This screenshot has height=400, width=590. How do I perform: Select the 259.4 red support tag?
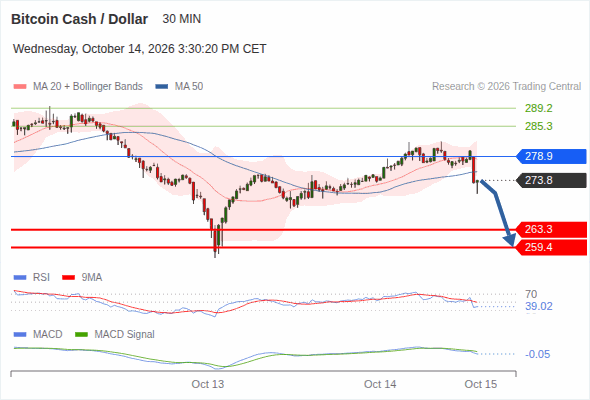pyautogui.click(x=551, y=247)
